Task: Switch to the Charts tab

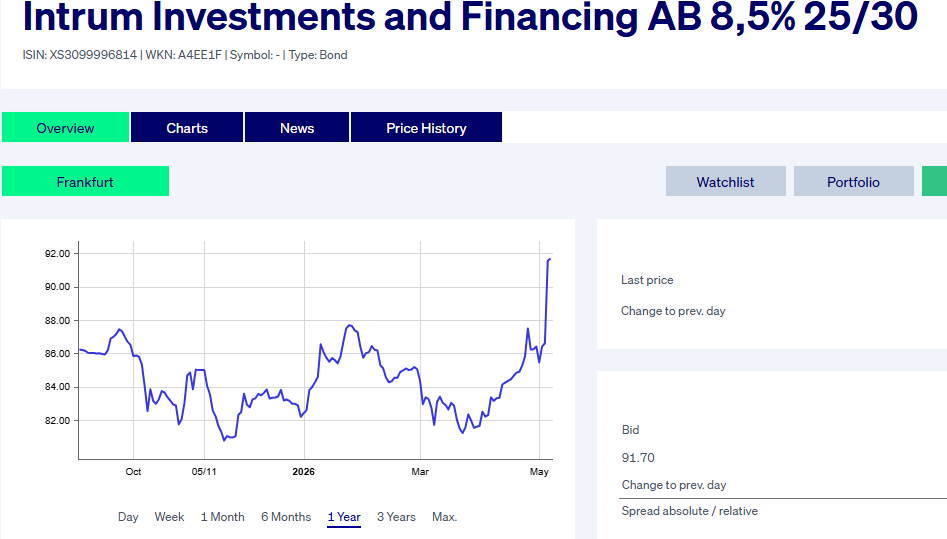Action: click(x=187, y=127)
